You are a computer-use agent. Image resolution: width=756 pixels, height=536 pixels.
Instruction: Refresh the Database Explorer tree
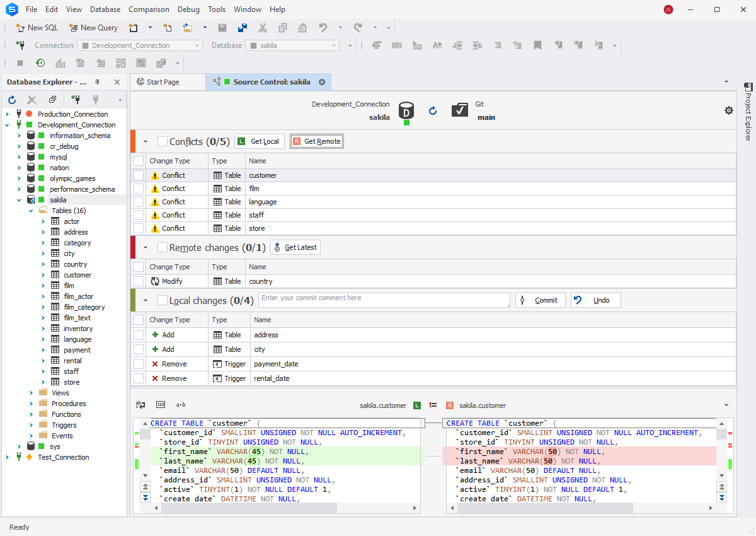(12, 100)
